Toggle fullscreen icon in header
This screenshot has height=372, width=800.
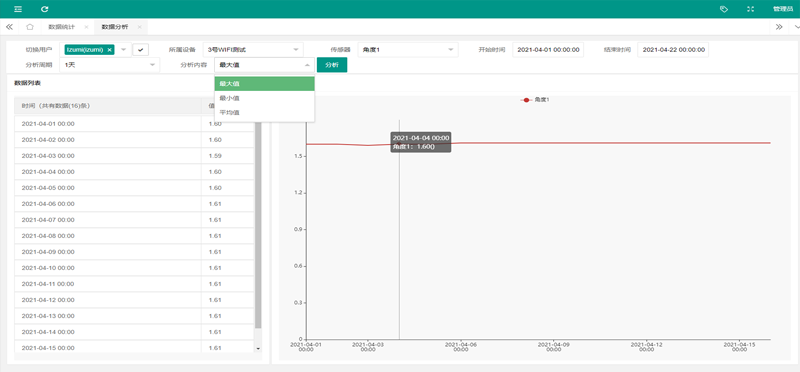click(x=751, y=9)
